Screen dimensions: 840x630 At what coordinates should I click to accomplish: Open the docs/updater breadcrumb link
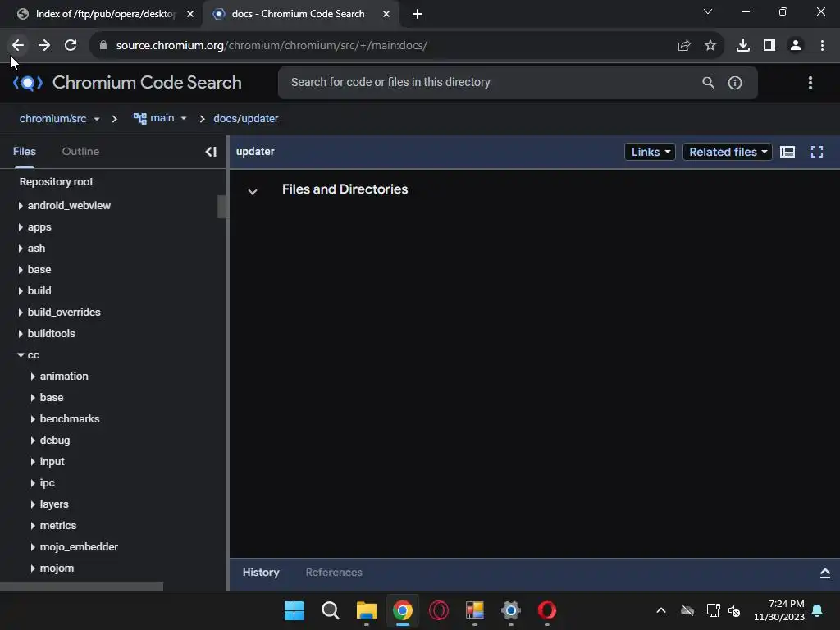coord(246,118)
